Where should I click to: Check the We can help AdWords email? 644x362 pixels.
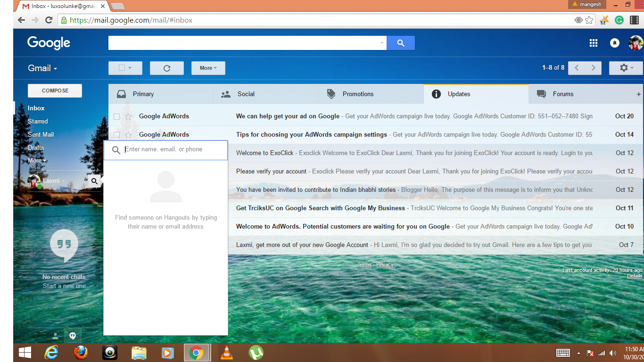click(x=116, y=116)
